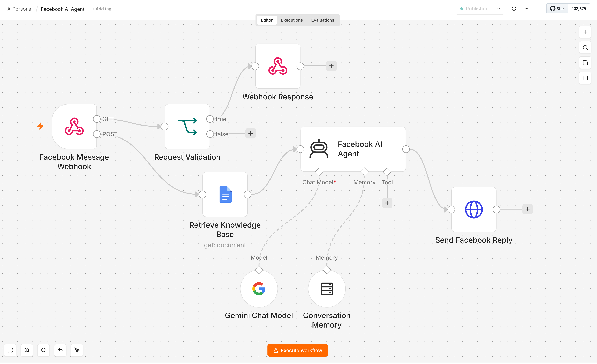This screenshot has width=597, height=364.
Task: Fit the workflow to view
Action: pyautogui.click(x=10, y=350)
